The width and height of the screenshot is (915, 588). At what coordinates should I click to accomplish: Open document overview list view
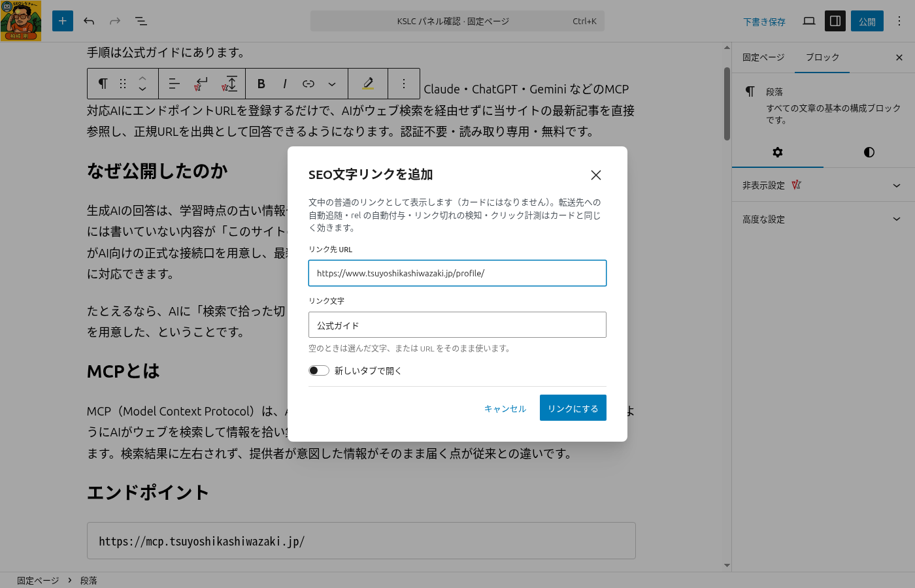pos(141,21)
